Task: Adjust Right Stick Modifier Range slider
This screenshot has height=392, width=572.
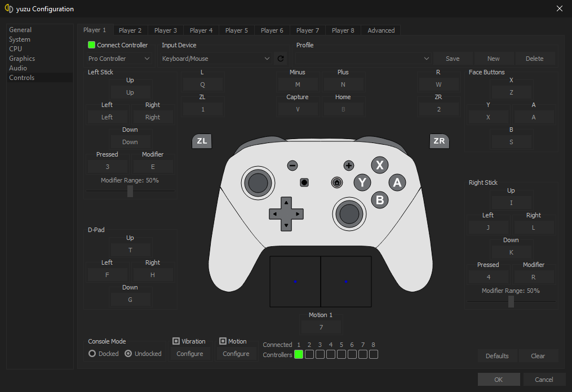Action: coord(511,301)
